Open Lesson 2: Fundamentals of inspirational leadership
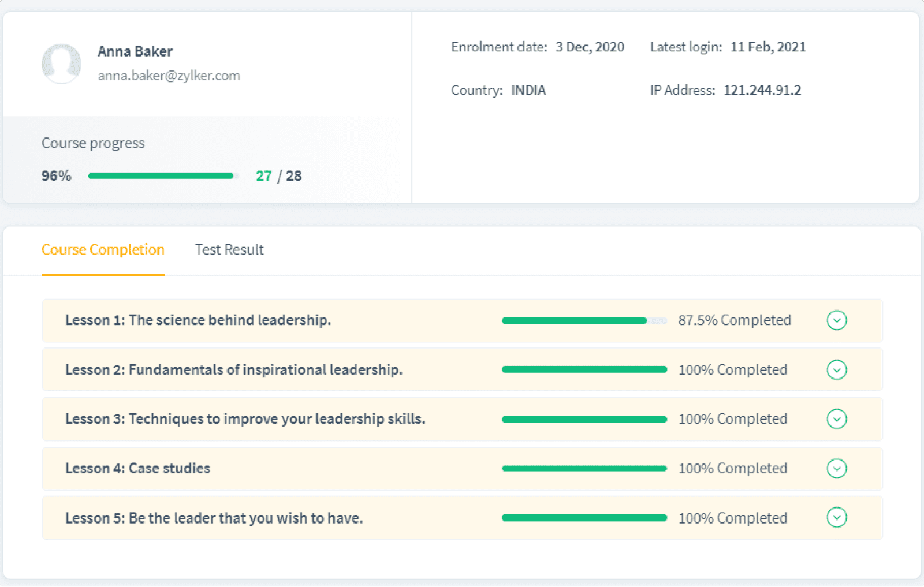Viewport: 924px width, 587px height. tap(233, 369)
